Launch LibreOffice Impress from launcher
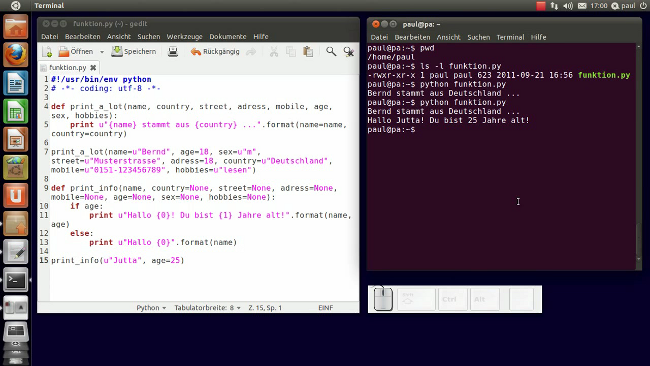This screenshot has height=366, width=650. [16, 139]
